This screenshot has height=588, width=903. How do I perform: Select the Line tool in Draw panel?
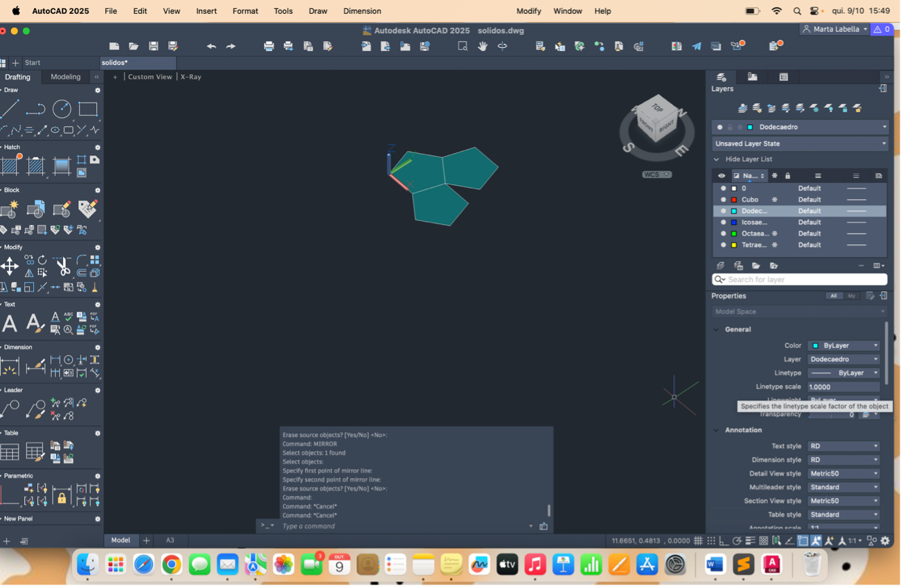click(x=10, y=109)
